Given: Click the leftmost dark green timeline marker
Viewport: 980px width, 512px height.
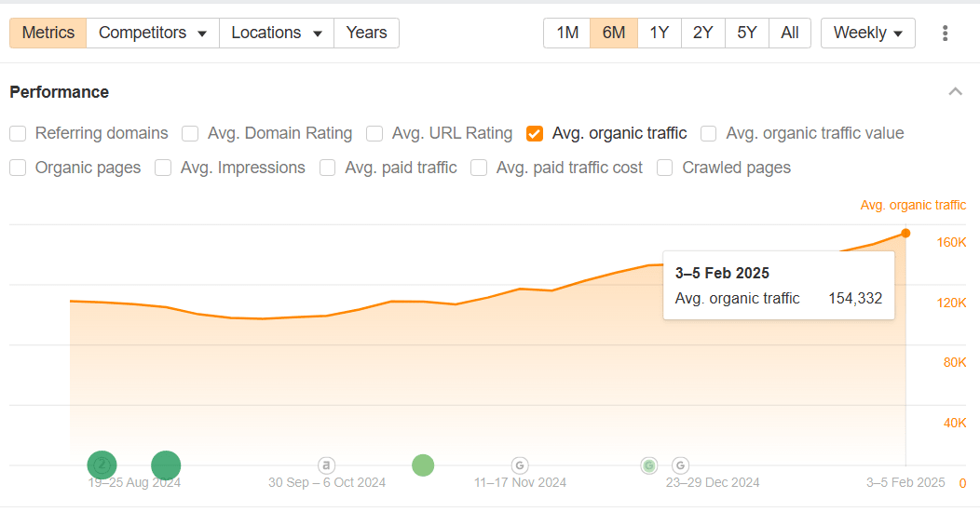Looking at the screenshot, I should coord(102,465).
